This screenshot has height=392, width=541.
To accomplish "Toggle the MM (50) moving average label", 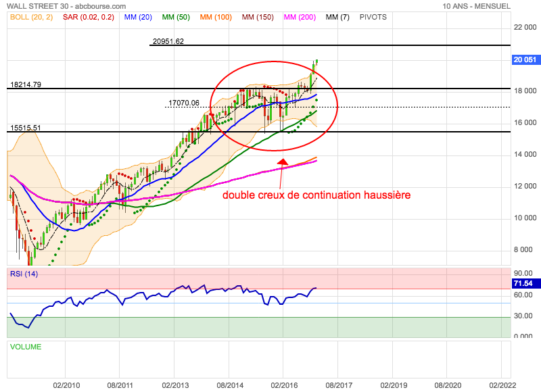I will coord(176,18).
